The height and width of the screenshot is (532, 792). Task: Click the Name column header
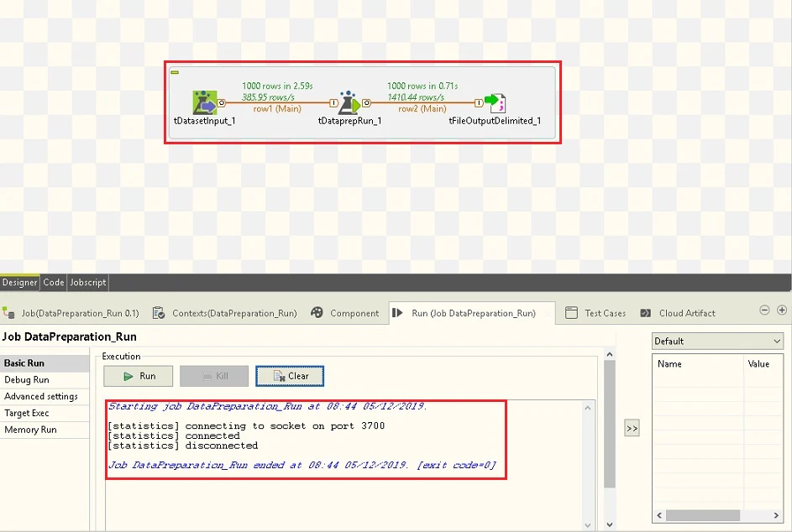click(x=698, y=364)
